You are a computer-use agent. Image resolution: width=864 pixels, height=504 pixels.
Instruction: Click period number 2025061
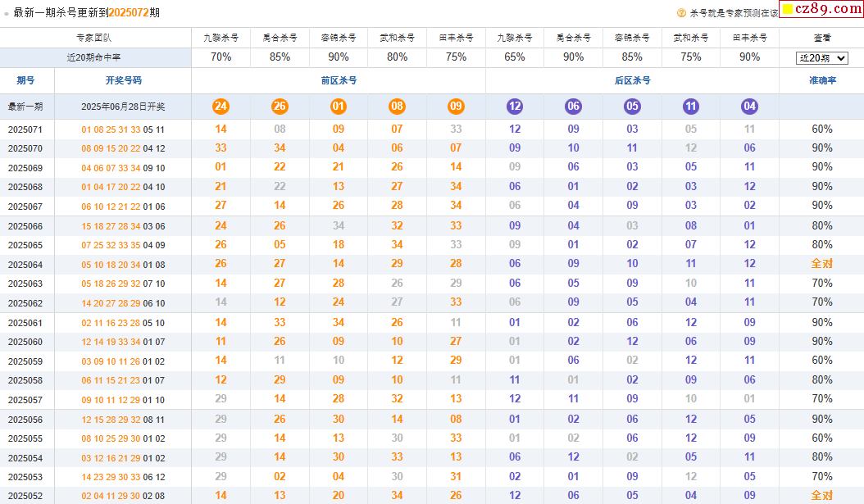pos(25,323)
